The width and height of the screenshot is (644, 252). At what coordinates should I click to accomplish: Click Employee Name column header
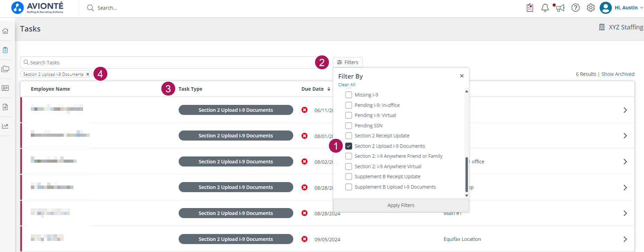[50, 89]
